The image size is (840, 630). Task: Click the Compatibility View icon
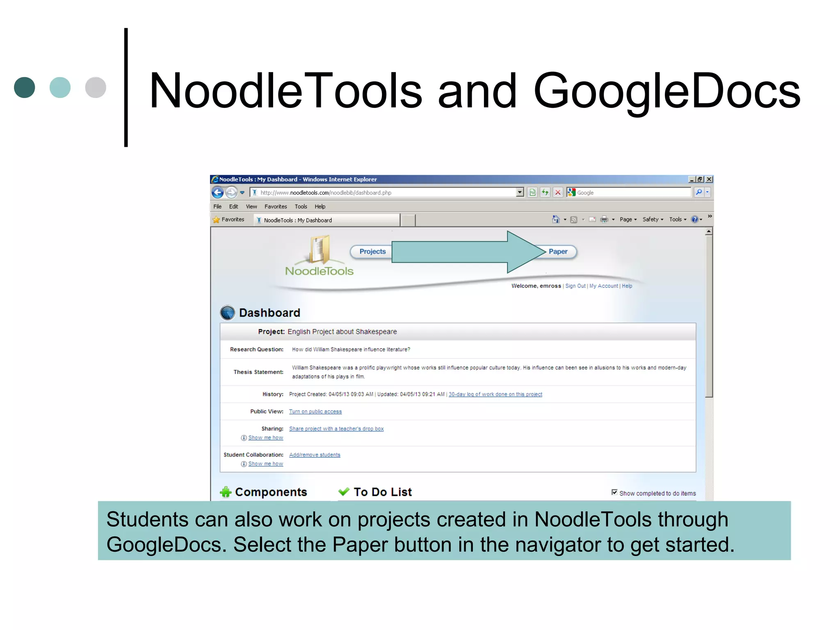point(532,192)
